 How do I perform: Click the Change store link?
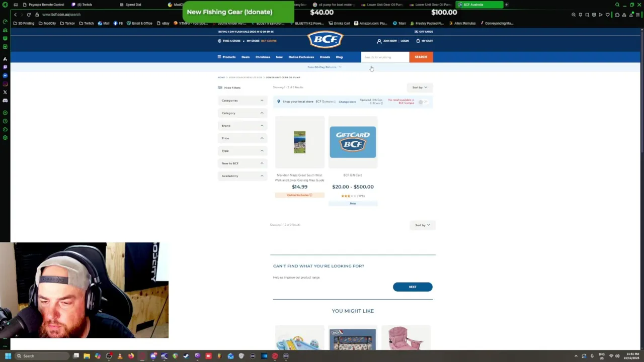347,102
